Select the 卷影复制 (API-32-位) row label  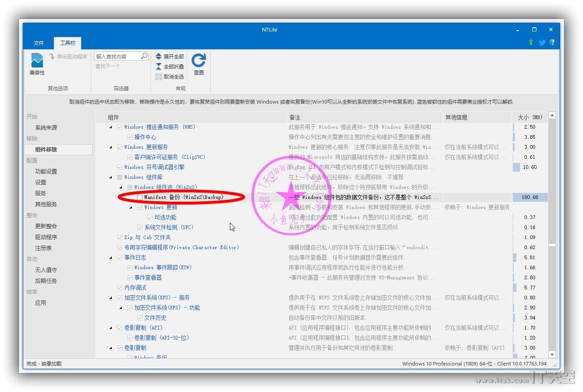point(161,338)
